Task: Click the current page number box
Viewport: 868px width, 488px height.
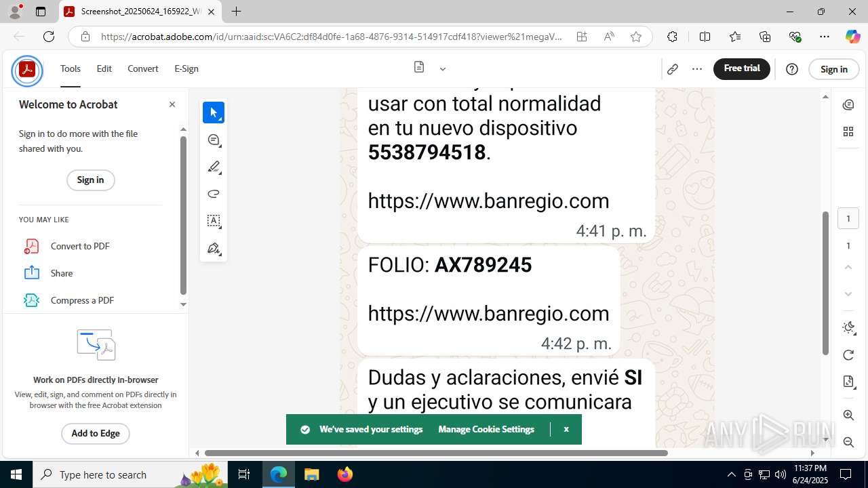Action: pyautogui.click(x=848, y=218)
